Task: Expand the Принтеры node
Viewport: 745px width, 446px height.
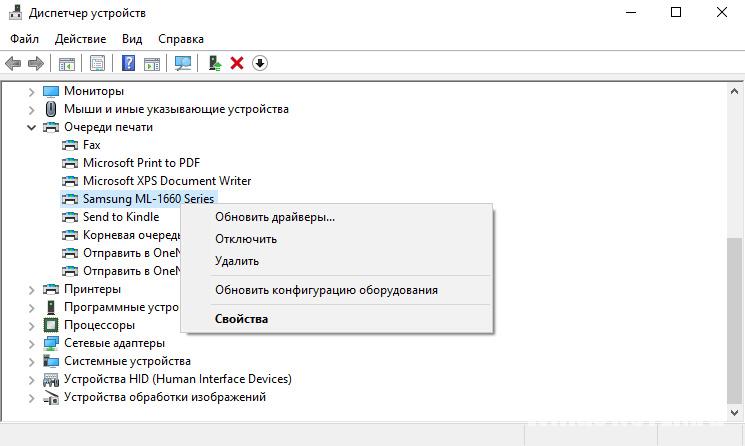Action: pyautogui.click(x=31, y=290)
